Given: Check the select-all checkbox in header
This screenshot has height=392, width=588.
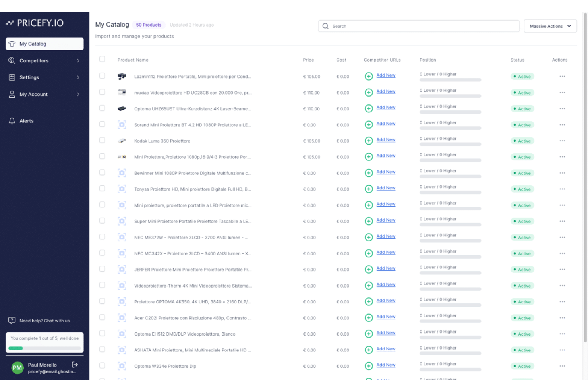Looking at the screenshot, I should point(102,58).
